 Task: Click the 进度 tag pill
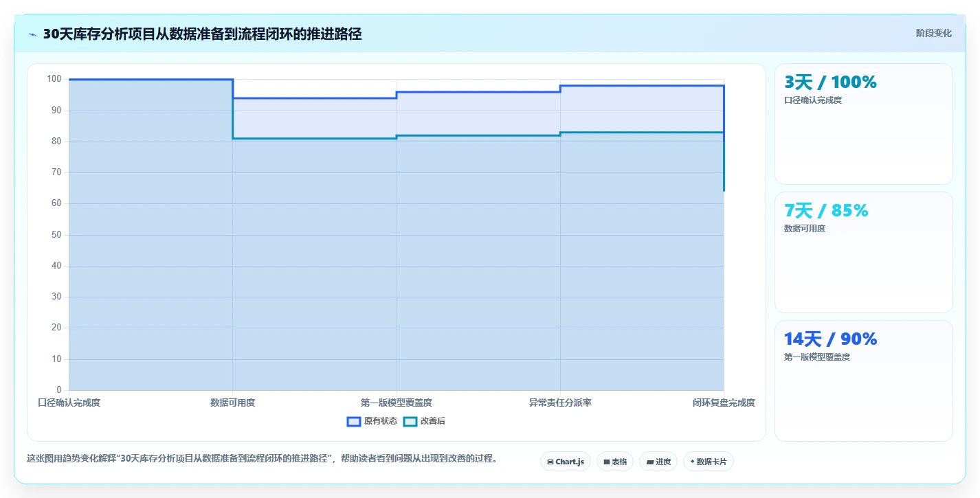click(x=658, y=462)
